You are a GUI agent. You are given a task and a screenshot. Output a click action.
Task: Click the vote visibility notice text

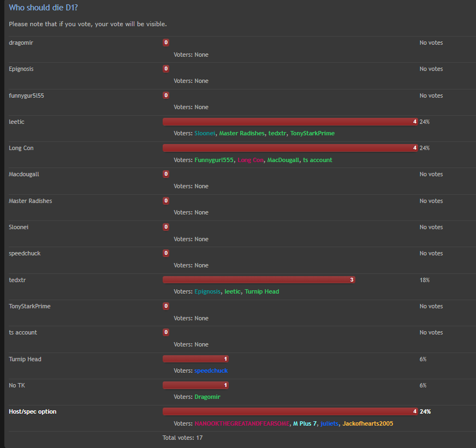tap(88, 24)
